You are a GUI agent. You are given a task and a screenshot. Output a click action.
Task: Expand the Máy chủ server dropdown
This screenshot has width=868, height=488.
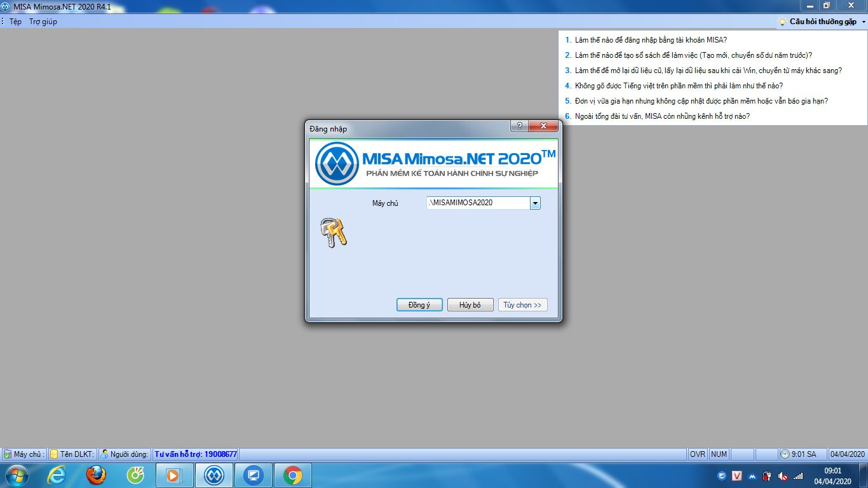(x=535, y=203)
